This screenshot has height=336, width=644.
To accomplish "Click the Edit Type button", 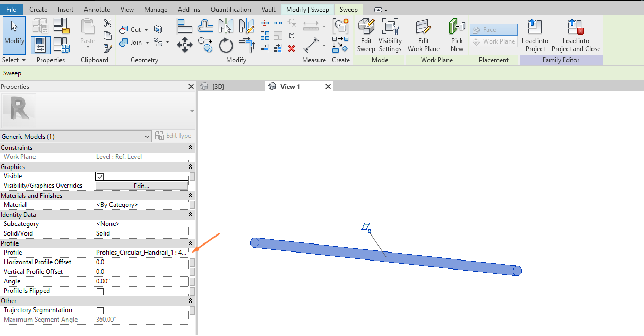I will pyautogui.click(x=174, y=136).
